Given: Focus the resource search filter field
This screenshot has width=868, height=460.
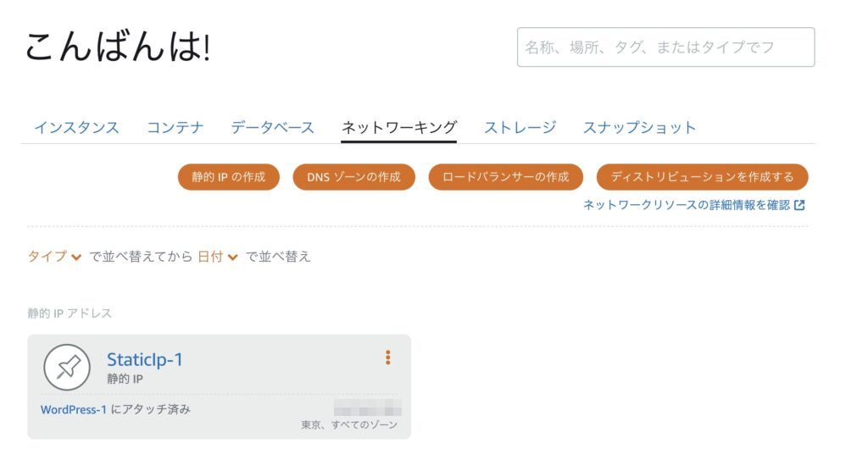Looking at the screenshot, I should (665, 47).
